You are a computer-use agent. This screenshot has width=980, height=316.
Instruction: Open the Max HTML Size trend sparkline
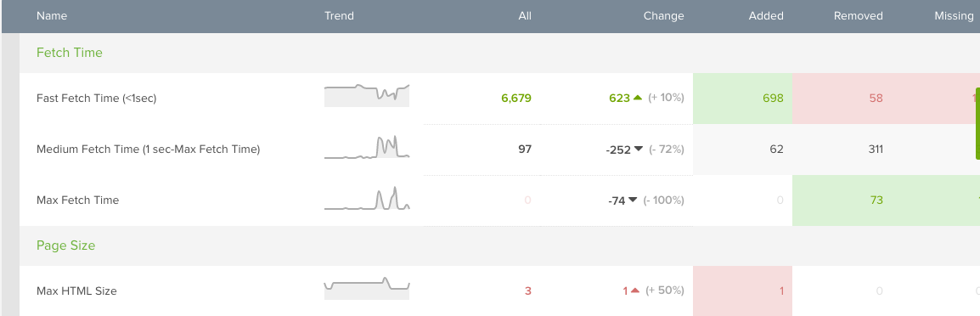tap(367, 288)
